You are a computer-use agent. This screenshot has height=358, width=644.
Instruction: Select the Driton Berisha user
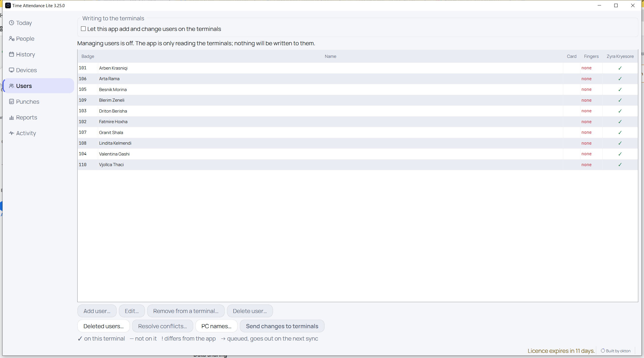click(x=357, y=111)
